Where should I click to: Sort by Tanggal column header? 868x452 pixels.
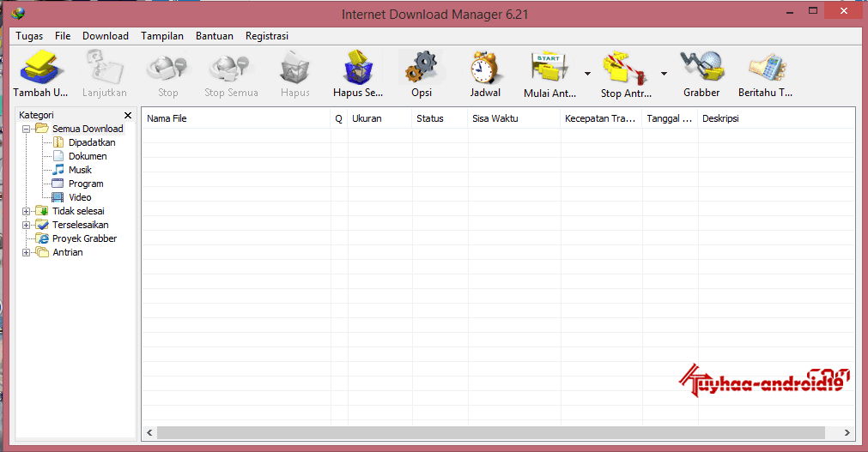click(x=670, y=118)
